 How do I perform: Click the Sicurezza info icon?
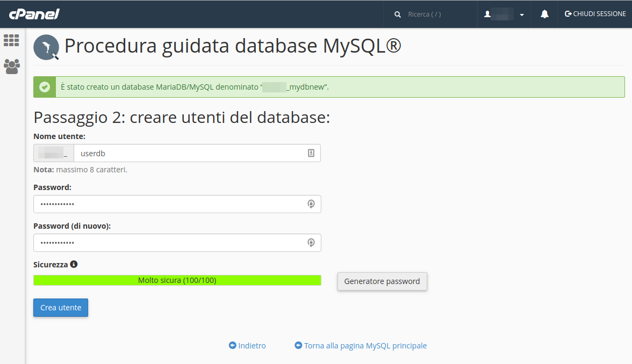74,264
